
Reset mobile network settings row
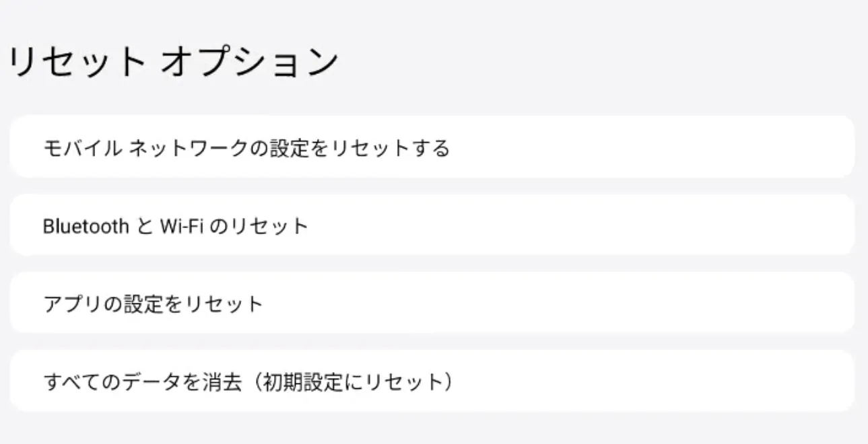click(x=431, y=148)
